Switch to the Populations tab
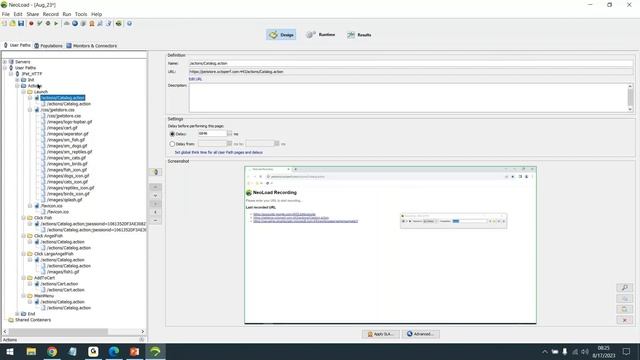Screen dimensions: 640x360 (48, 46)
